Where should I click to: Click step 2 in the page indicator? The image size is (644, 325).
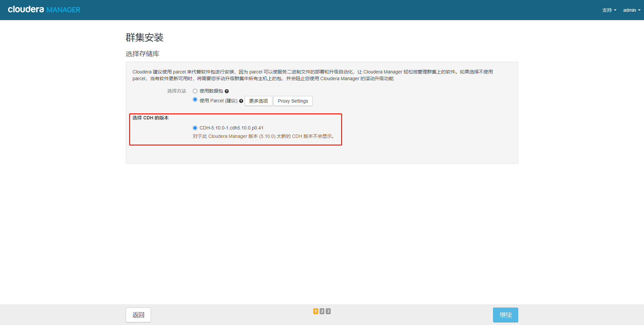[x=322, y=311]
